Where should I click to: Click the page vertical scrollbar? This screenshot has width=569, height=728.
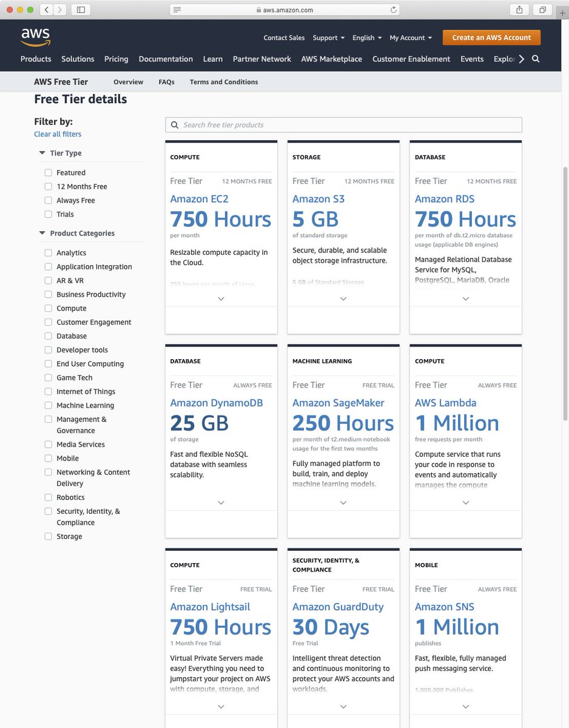pyautogui.click(x=565, y=293)
